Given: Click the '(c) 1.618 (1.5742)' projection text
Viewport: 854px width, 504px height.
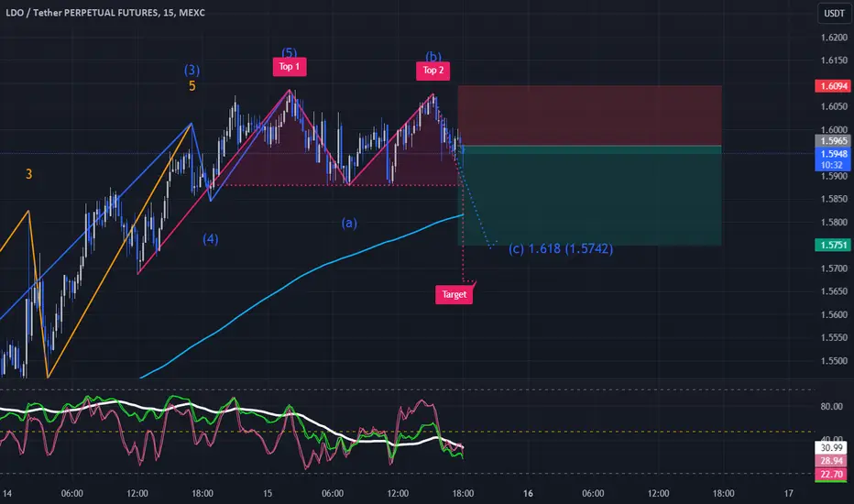Looking at the screenshot, I should pyautogui.click(x=561, y=249).
